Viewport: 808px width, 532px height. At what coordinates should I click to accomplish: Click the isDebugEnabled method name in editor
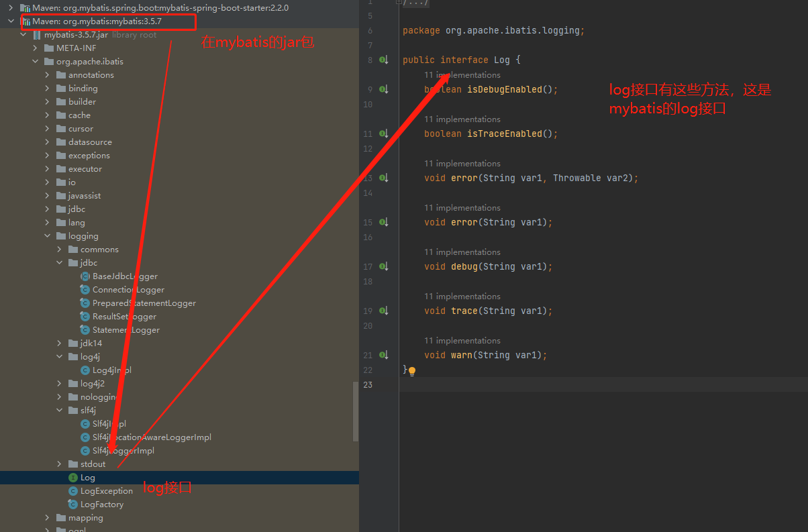pos(505,89)
